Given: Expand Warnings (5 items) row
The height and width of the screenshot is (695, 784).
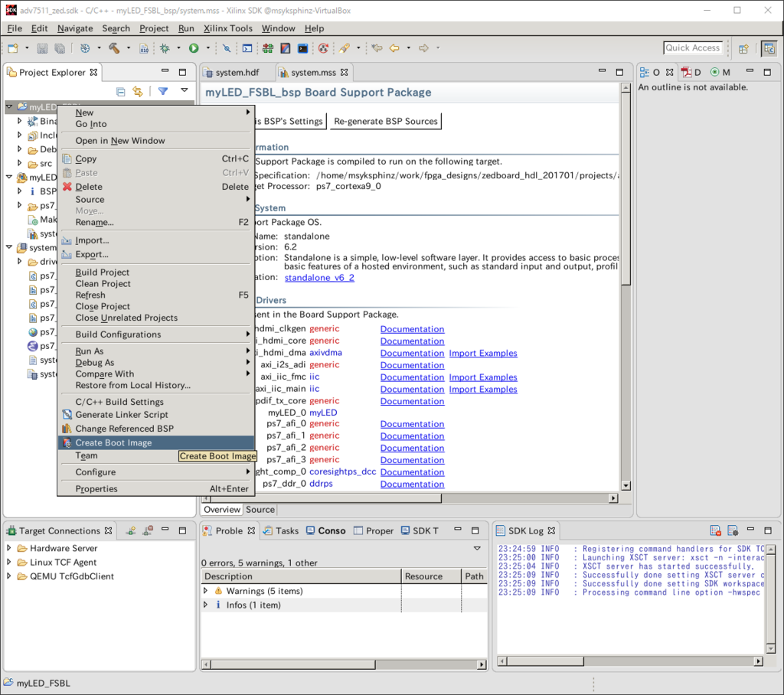Looking at the screenshot, I should tap(205, 591).
